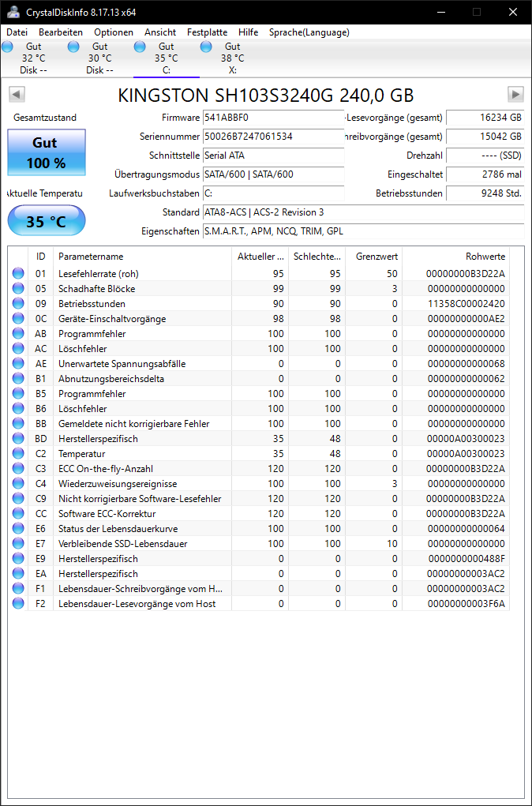Screen dimensions: 532x806
Task: Click raw value 11358C00002420
Action: pos(466,303)
